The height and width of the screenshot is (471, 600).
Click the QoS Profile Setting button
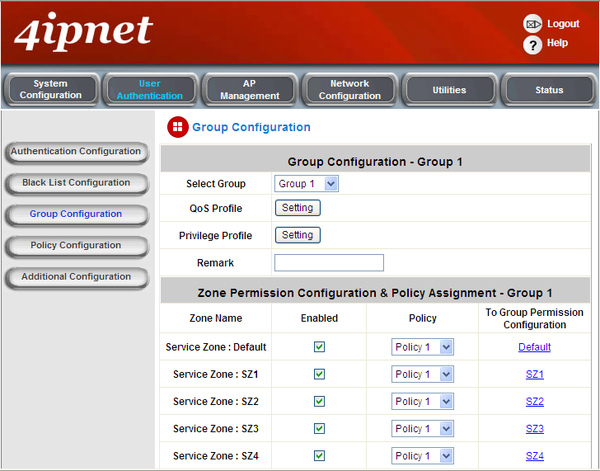[298, 208]
